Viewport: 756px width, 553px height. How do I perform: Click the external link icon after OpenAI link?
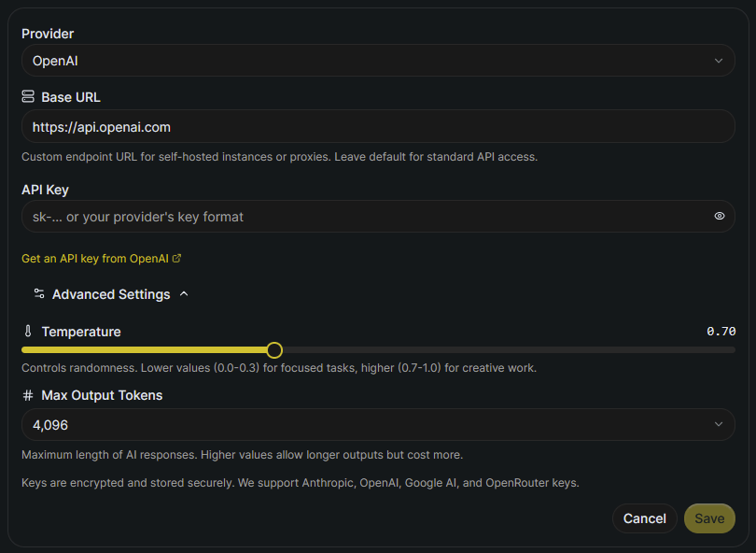click(177, 259)
